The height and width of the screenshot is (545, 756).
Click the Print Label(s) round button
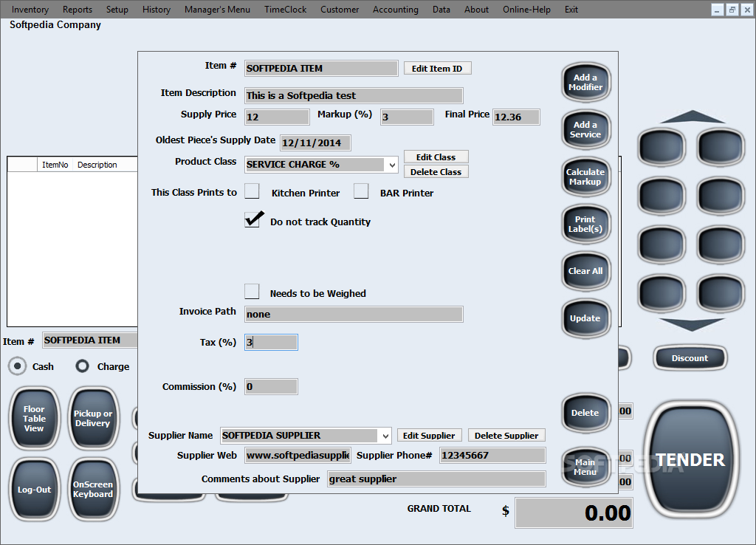pos(585,224)
